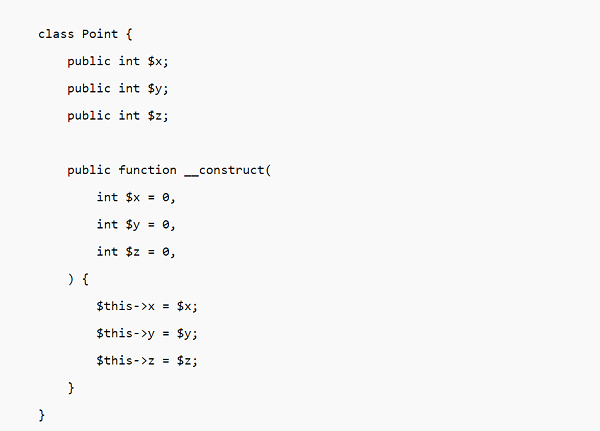
Task: Click the 'class' keyword on the first line
Action: point(56,33)
